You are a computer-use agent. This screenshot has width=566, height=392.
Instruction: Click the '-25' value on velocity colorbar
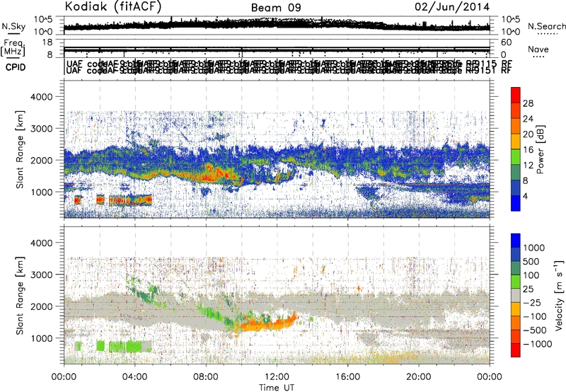click(533, 302)
